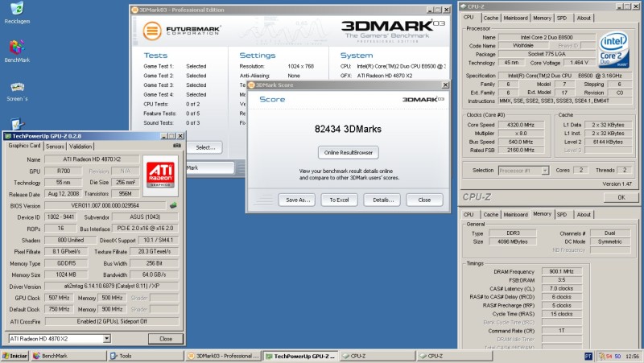
Task: Open About tab in upper CPU-Z window
Action: pyautogui.click(x=584, y=18)
